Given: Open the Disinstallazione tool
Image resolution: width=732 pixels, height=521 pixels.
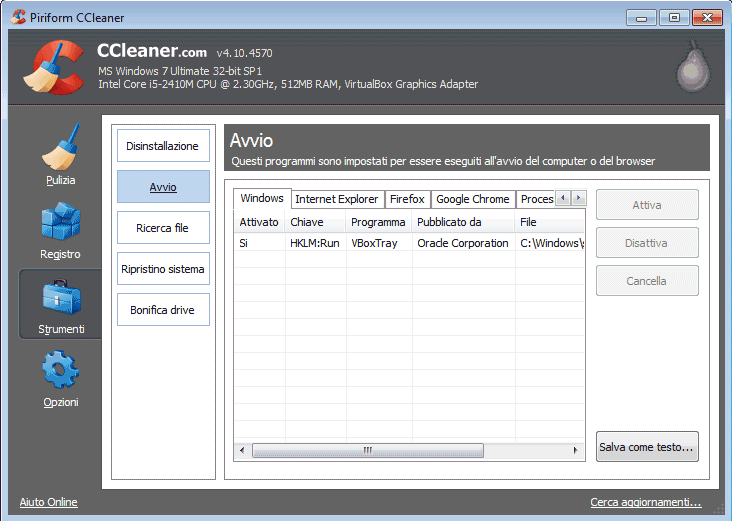Looking at the screenshot, I should (x=163, y=146).
